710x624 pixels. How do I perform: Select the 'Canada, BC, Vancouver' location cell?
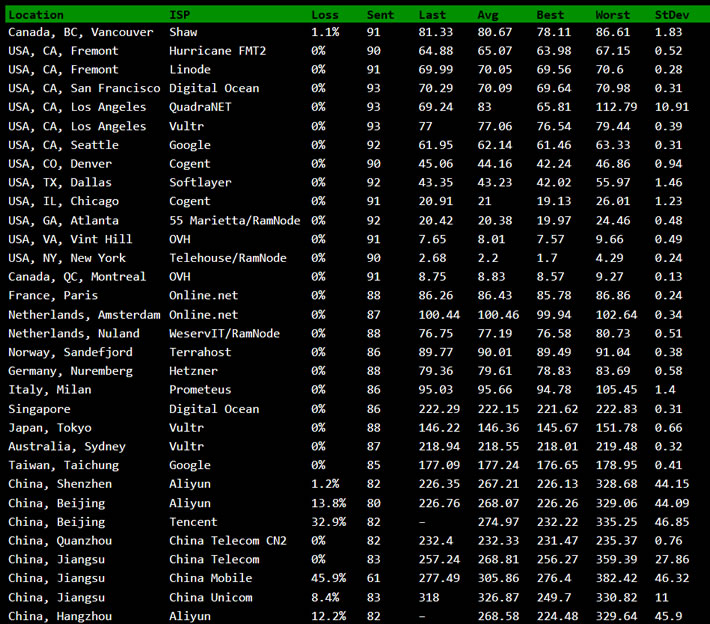[81, 33]
